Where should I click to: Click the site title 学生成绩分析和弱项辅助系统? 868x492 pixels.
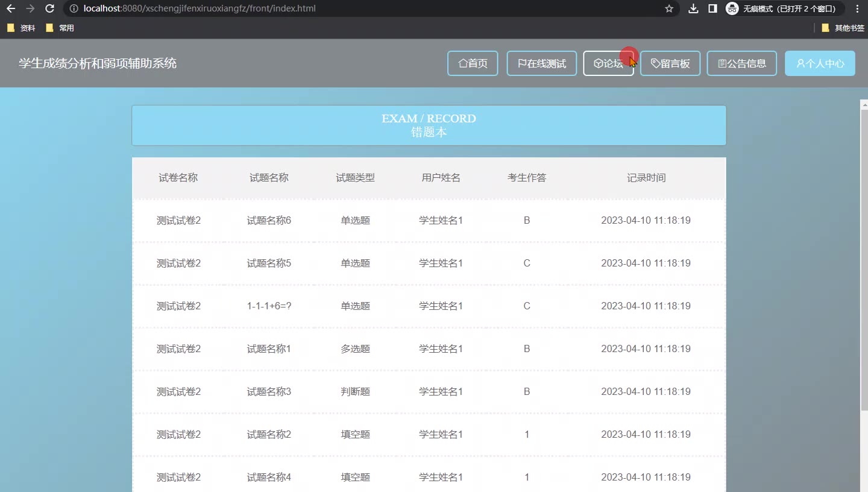click(x=98, y=63)
